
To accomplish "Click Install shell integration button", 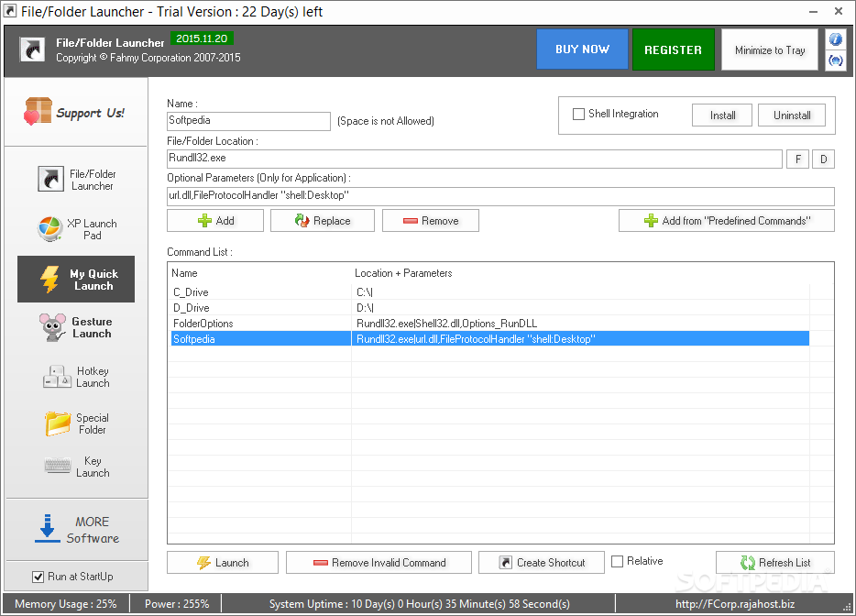I will (x=722, y=115).
